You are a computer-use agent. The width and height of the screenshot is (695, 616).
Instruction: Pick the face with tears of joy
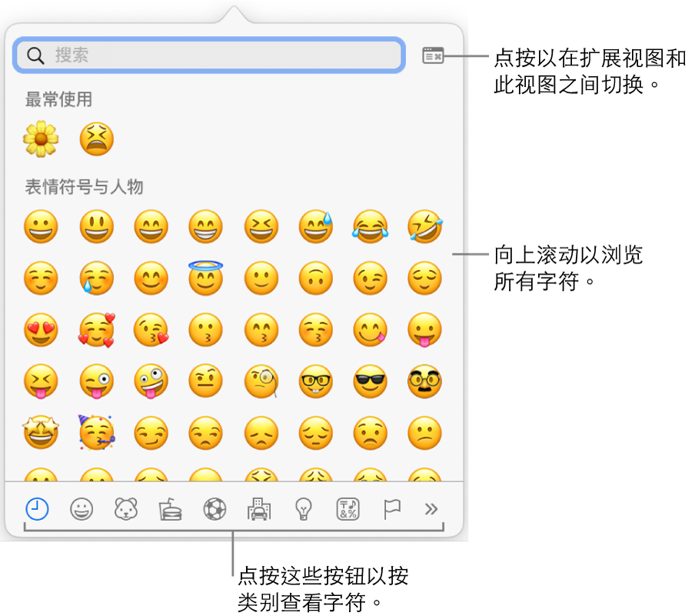coord(371,227)
